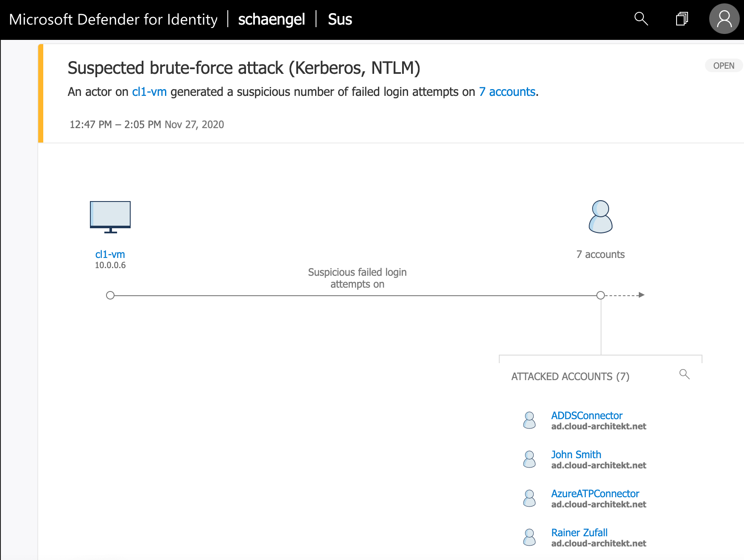744x560 pixels.
Task: Click the search icon in the top bar
Action: tap(641, 19)
